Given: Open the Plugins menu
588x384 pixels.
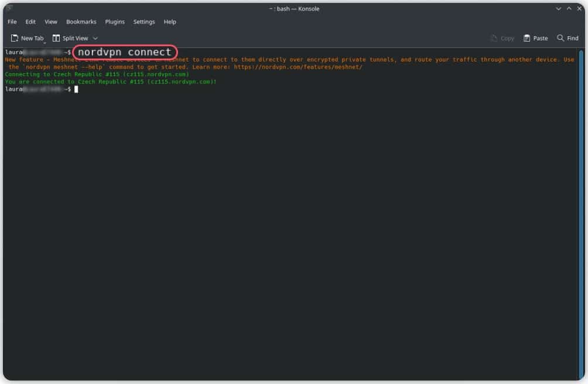Looking at the screenshot, I should [115, 22].
